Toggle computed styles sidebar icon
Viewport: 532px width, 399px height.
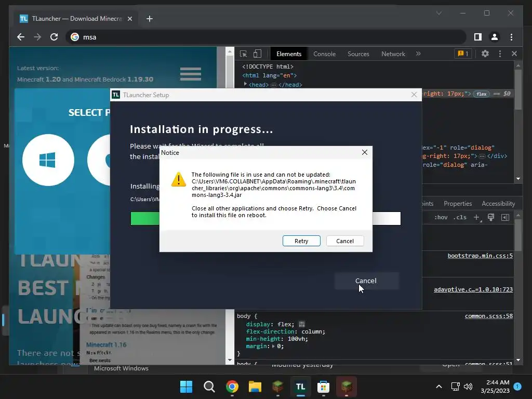(x=505, y=218)
